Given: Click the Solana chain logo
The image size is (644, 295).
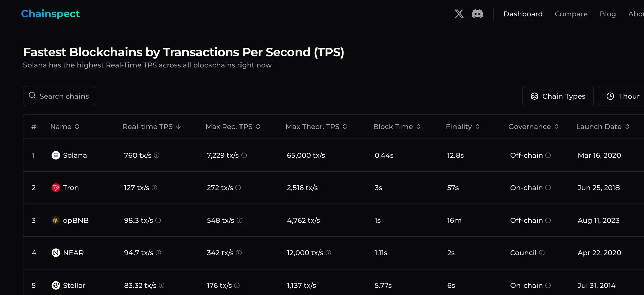Looking at the screenshot, I should 56,155.
